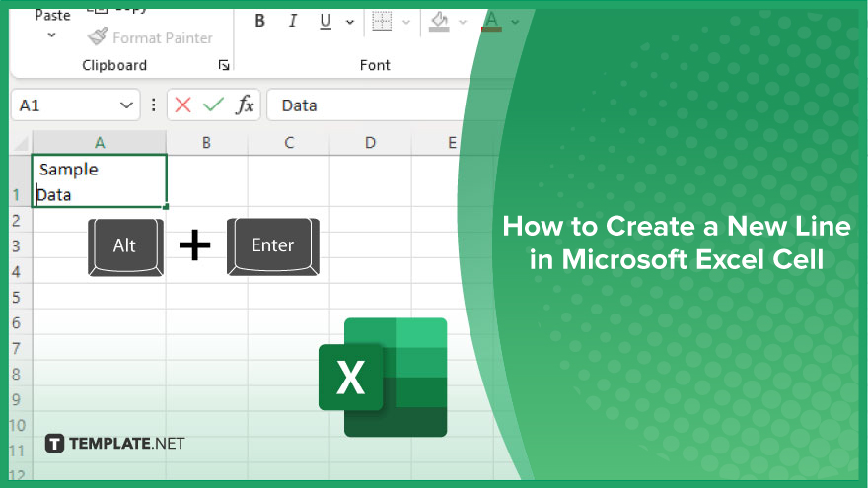868x488 pixels.
Task: Select column B header
Action: (206, 143)
